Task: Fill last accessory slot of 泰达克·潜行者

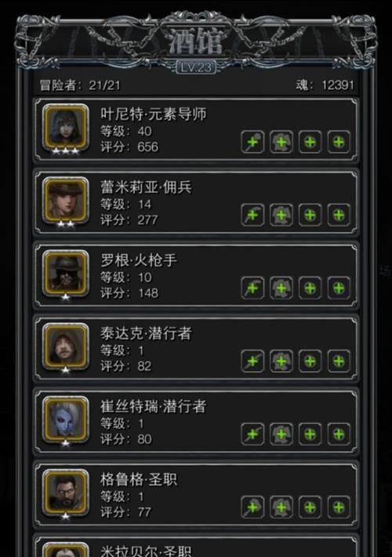Action: tap(339, 362)
